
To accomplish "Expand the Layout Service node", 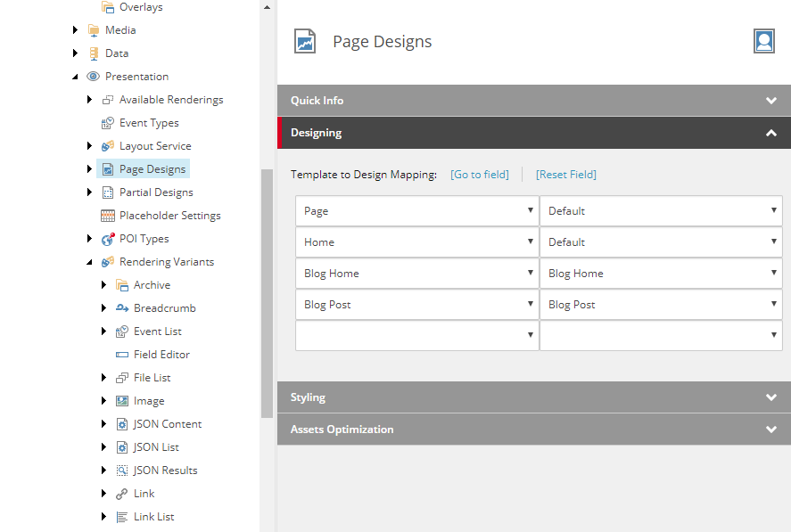I will 89,146.
